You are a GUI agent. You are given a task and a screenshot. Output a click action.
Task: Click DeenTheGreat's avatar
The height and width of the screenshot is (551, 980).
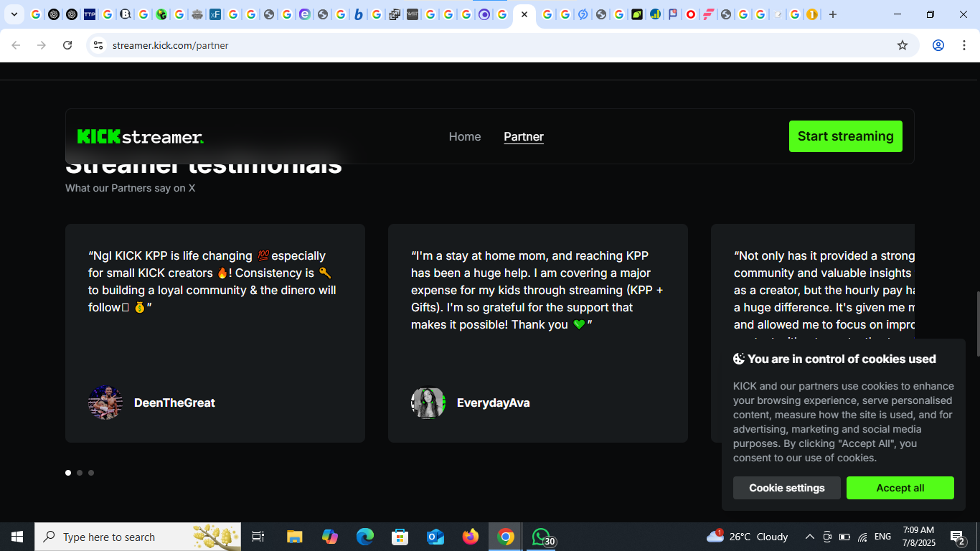pos(105,402)
